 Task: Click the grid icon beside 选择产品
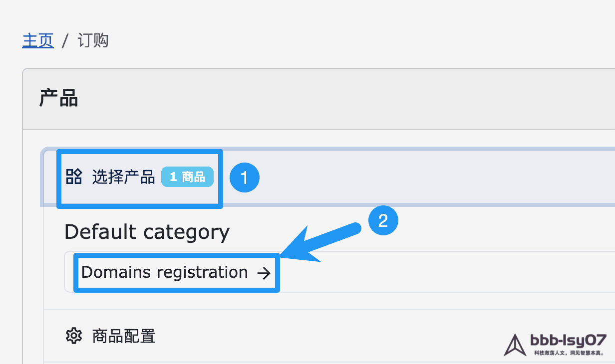[74, 177]
